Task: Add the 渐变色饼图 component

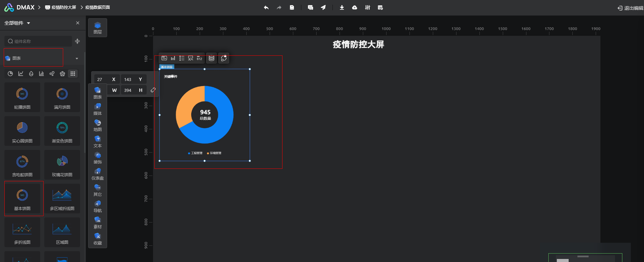Action: click(62, 131)
